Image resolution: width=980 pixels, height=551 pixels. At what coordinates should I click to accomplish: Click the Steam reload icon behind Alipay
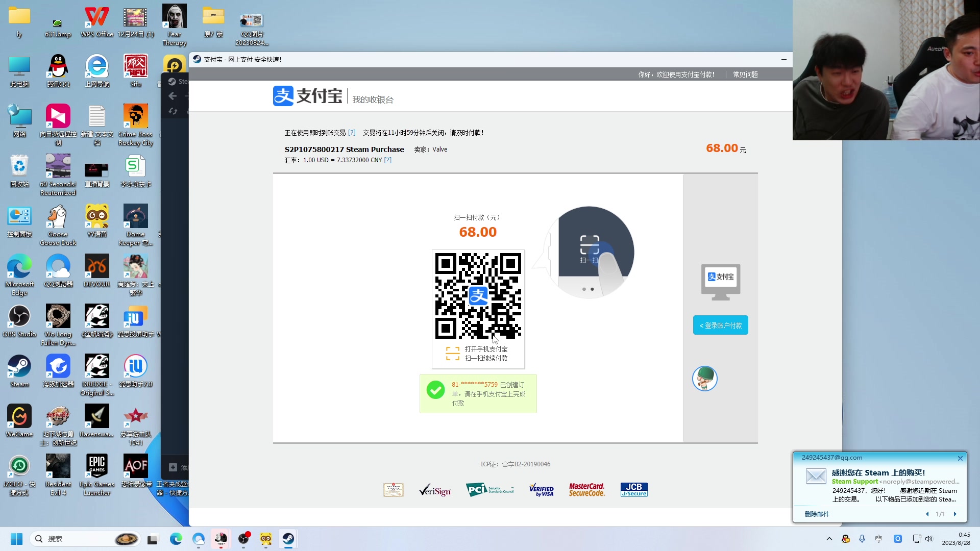click(173, 111)
